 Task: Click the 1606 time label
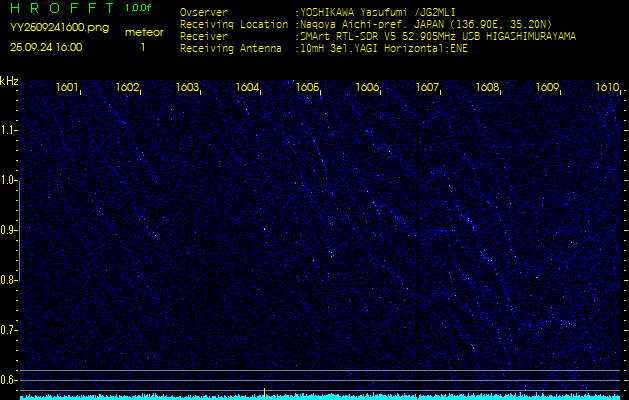click(367, 87)
